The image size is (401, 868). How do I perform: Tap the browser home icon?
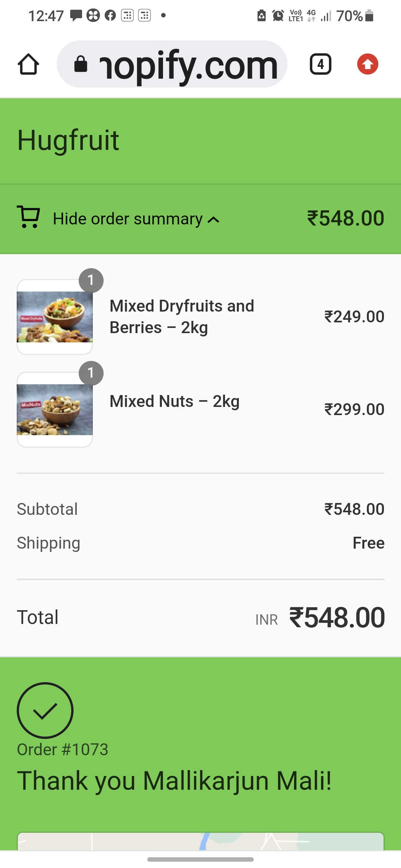click(x=28, y=64)
